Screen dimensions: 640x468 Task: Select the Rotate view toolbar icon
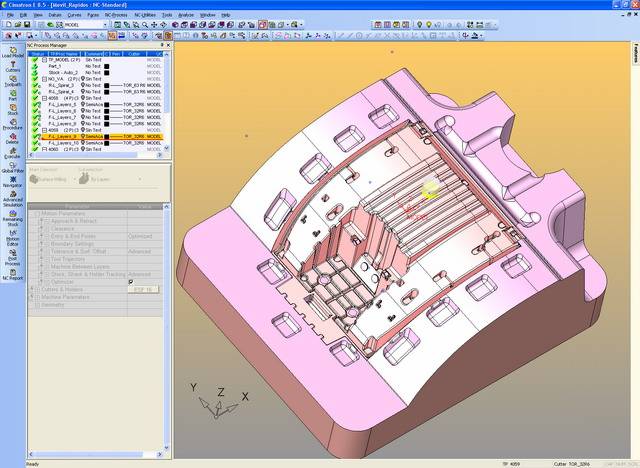(163, 25)
